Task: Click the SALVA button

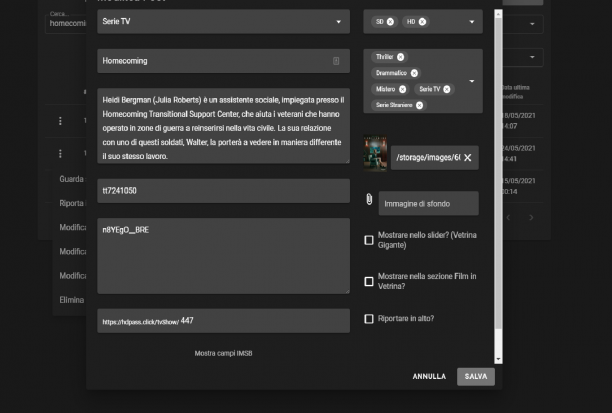Action: pos(476,376)
